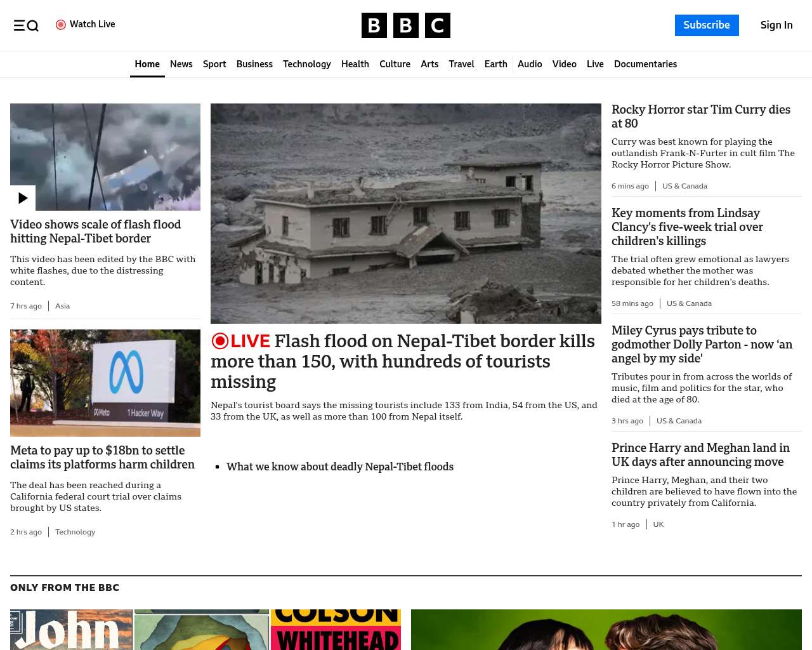Open the Meta sign thumbnail image

(x=105, y=383)
